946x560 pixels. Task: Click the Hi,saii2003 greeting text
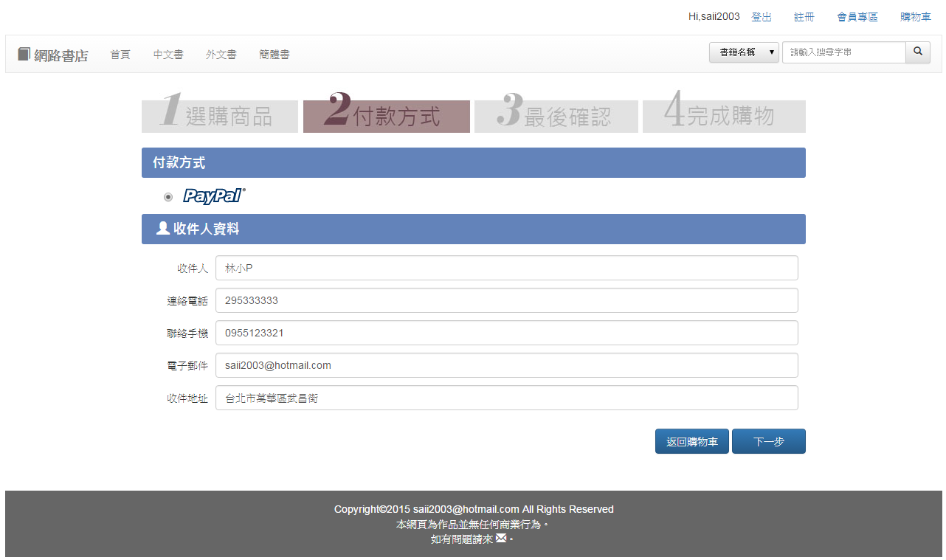pos(714,17)
